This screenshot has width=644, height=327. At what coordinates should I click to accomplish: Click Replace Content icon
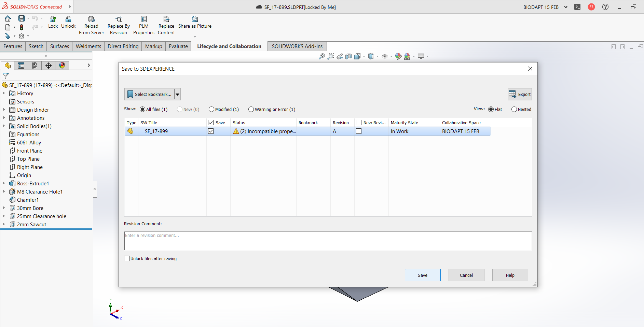click(166, 19)
